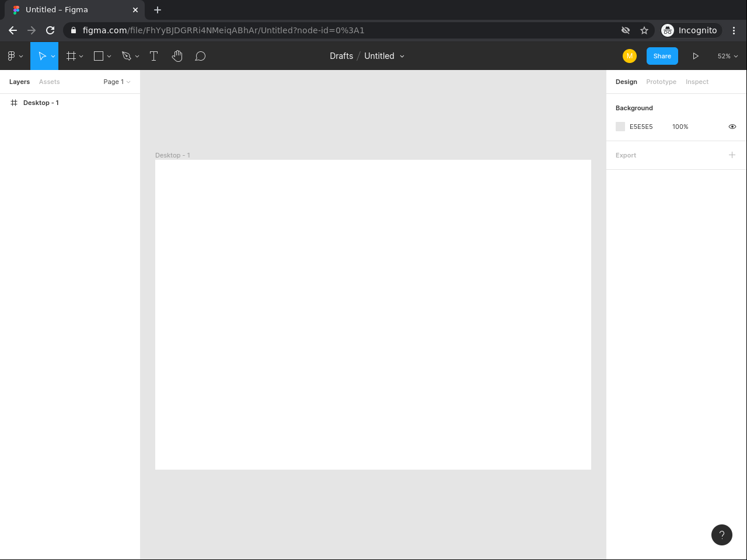
Task: Click the Untitled file name
Action: coord(379,56)
